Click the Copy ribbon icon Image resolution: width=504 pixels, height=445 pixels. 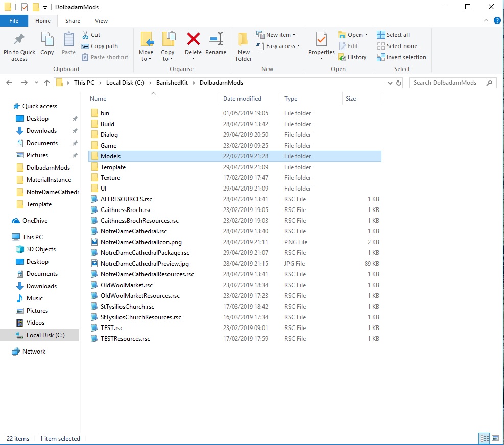47,39
